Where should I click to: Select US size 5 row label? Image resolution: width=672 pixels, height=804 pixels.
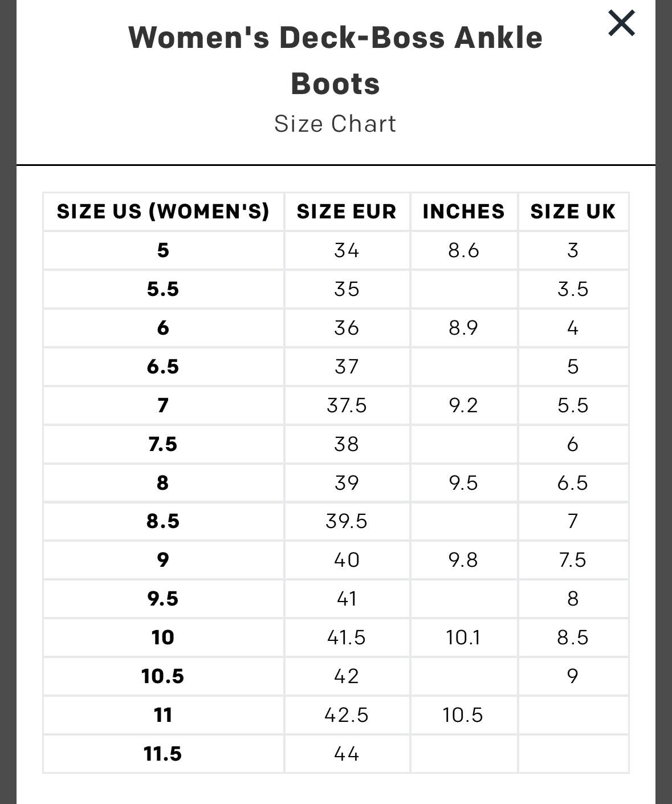click(163, 250)
